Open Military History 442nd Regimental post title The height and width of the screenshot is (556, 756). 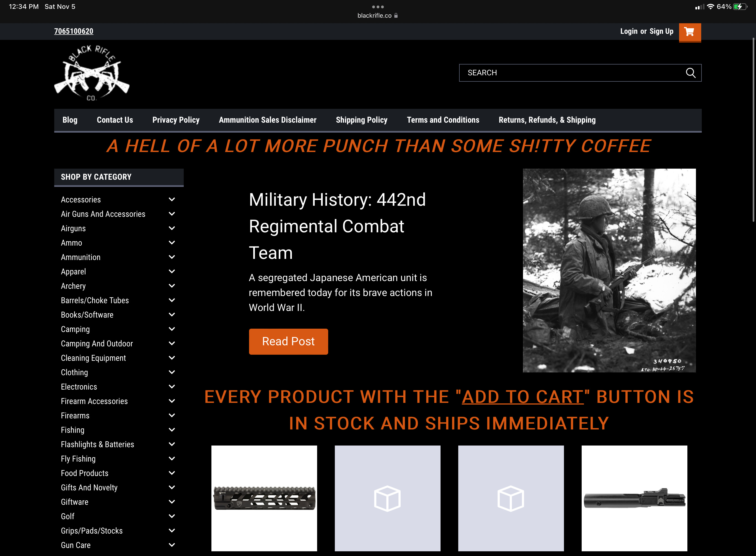tap(337, 226)
